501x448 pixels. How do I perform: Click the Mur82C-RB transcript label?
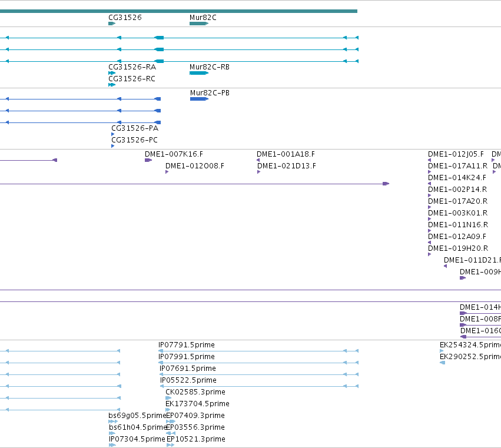pyautogui.click(x=209, y=67)
